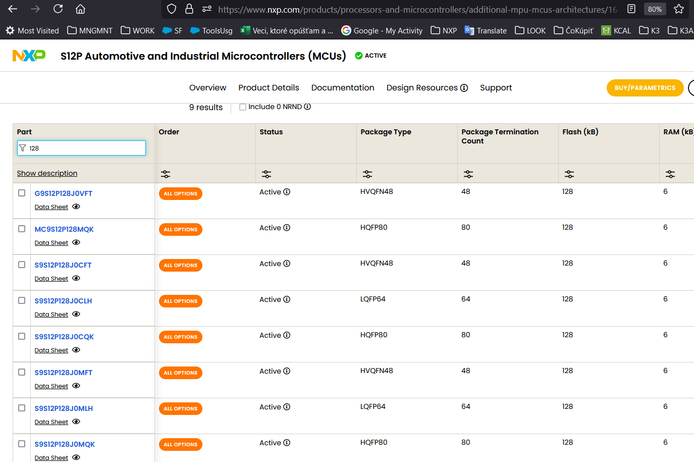
Task: Open the browser home page
Action: pyautogui.click(x=80, y=9)
